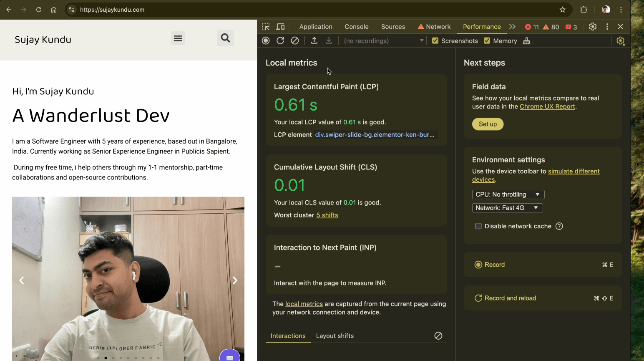Start a performance recording
The height and width of the screenshot is (361, 644).
(x=266, y=40)
